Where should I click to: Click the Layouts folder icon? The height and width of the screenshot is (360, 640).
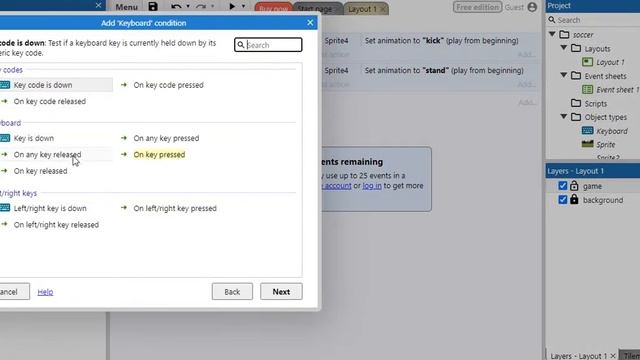(576, 49)
